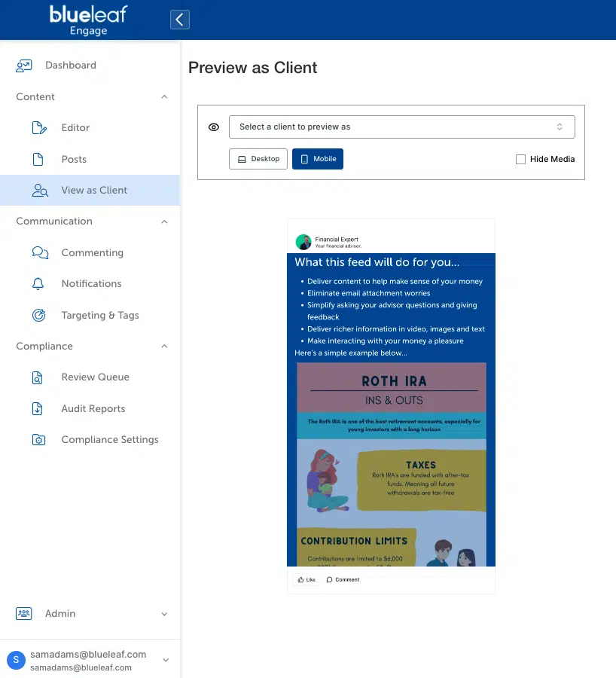This screenshot has height=678, width=616.
Task: Click Comment button under the post
Action: [343, 579]
